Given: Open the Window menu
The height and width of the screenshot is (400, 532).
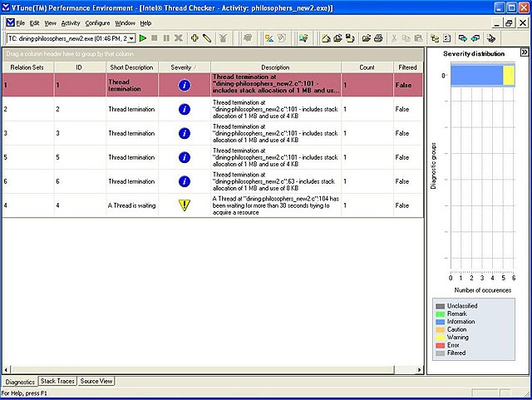Looking at the screenshot, I should (125, 23).
